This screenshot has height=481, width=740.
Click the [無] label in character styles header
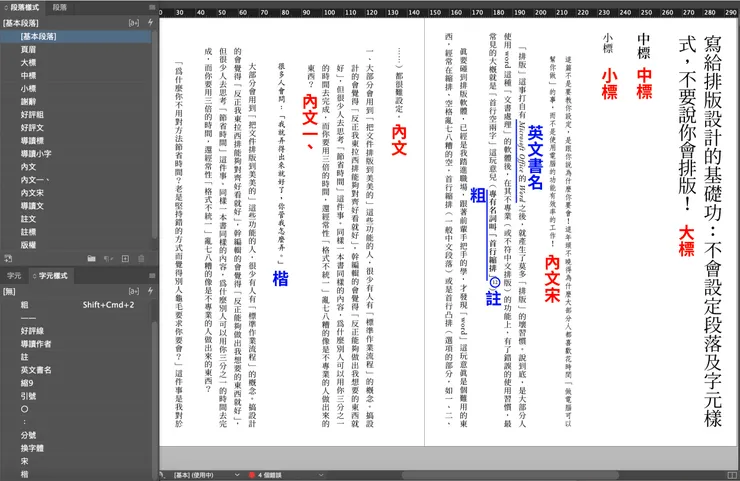coord(9,291)
